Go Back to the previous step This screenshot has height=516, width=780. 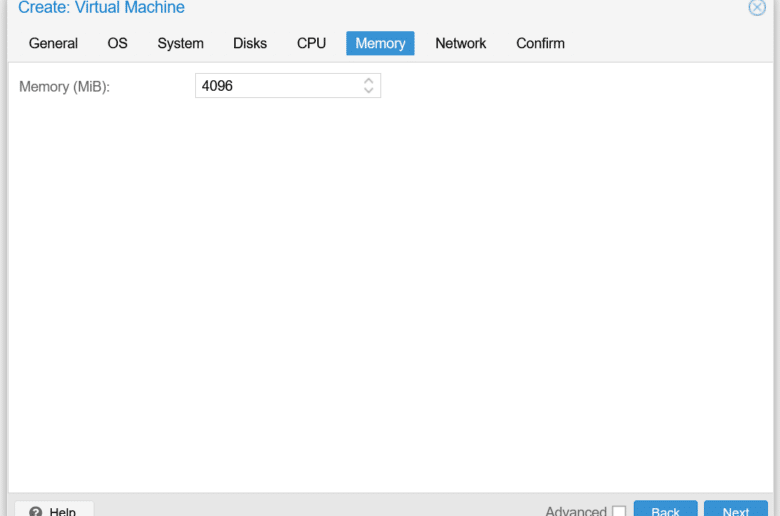click(x=665, y=510)
